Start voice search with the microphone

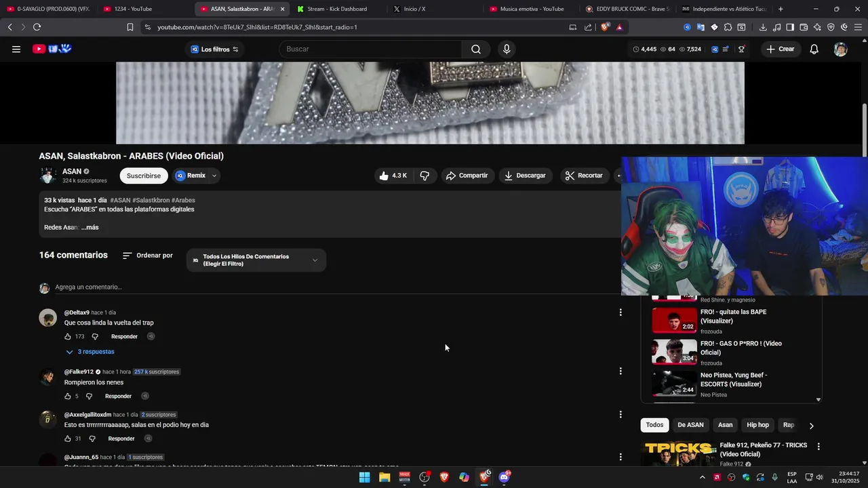pos(507,49)
